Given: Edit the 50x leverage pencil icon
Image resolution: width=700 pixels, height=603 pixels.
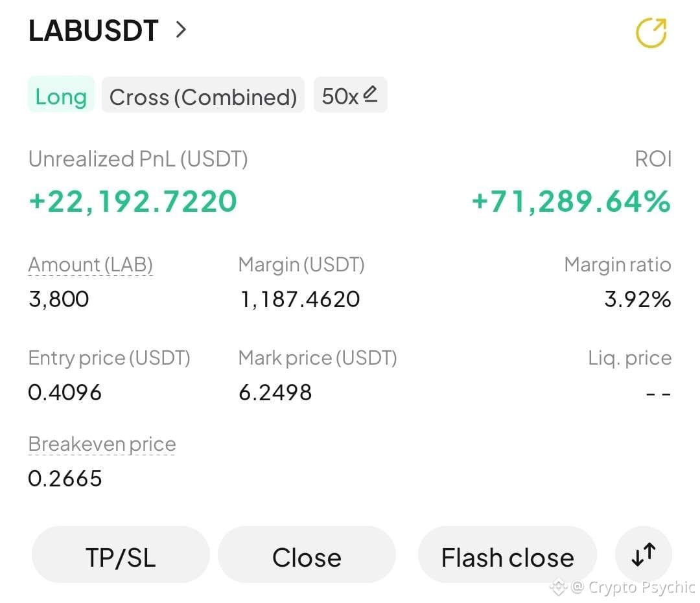Looking at the screenshot, I should click(370, 94).
